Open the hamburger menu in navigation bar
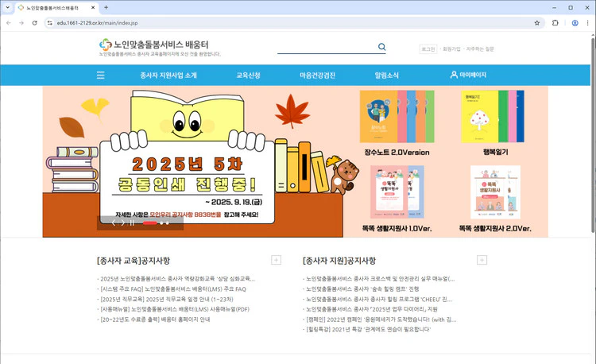The height and width of the screenshot is (364, 596). (101, 75)
